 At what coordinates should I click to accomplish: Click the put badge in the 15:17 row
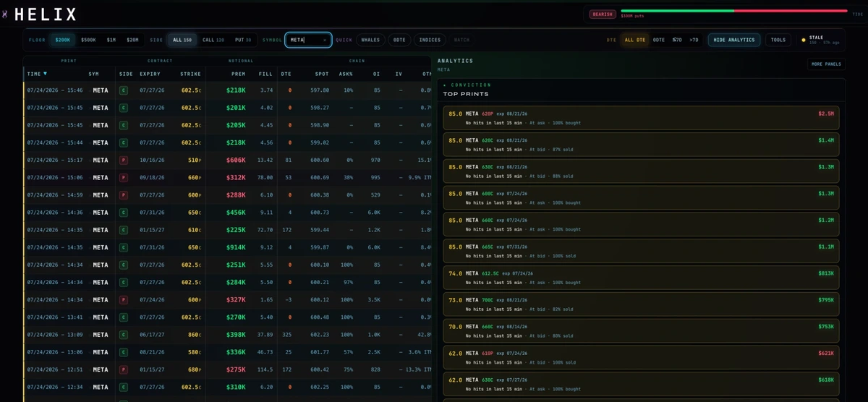(x=124, y=160)
